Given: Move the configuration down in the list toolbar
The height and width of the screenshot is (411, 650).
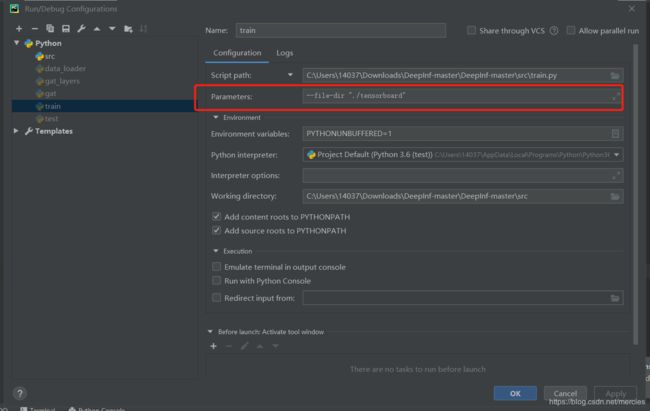Looking at the screenshot, I should [112, 29].
